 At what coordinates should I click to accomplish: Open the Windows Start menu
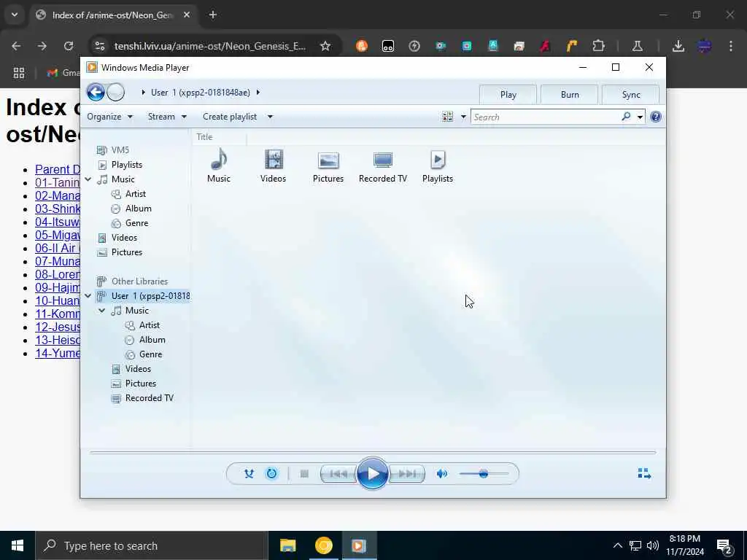pyautogui.click(x=18, y=545)
